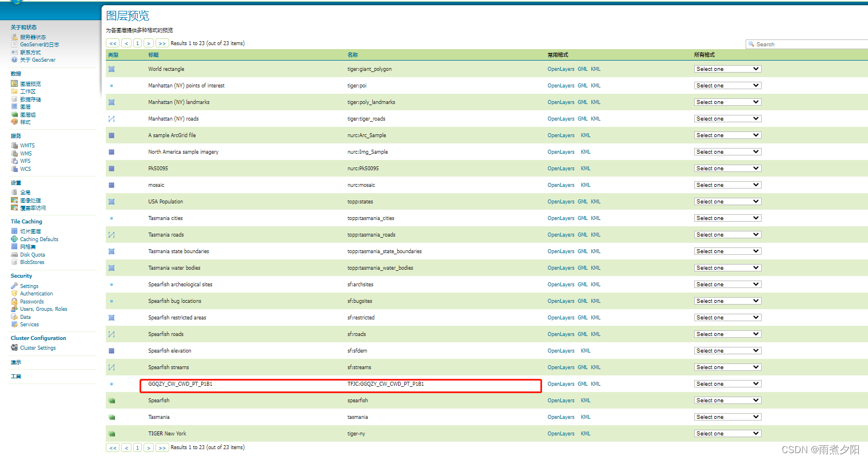The height and width of the screenshot is (460, 868).
Task: Click the line icon for Tasmania roads
Action: coord(112,235)
